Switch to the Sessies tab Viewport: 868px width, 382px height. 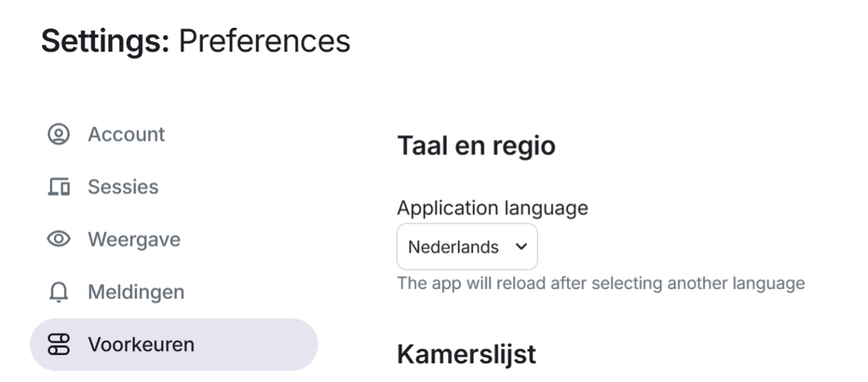[123, 188]
